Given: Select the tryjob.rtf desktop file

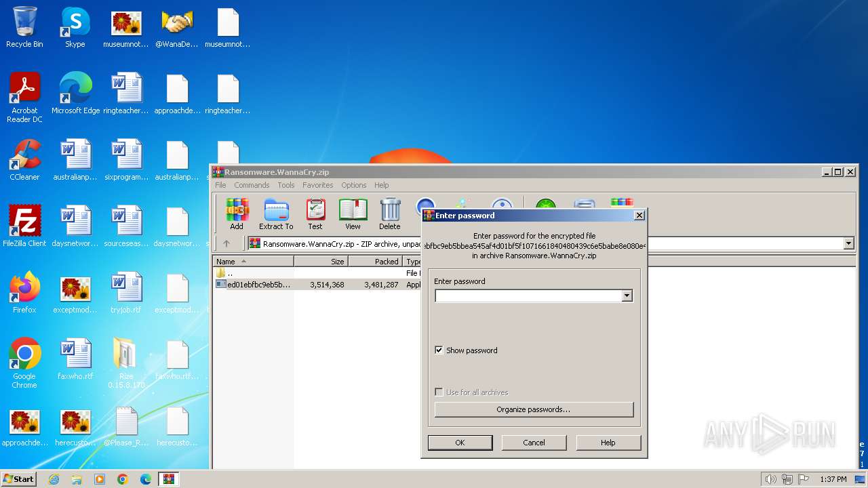Looking at the screenshot, I should [x=126, y=293].
